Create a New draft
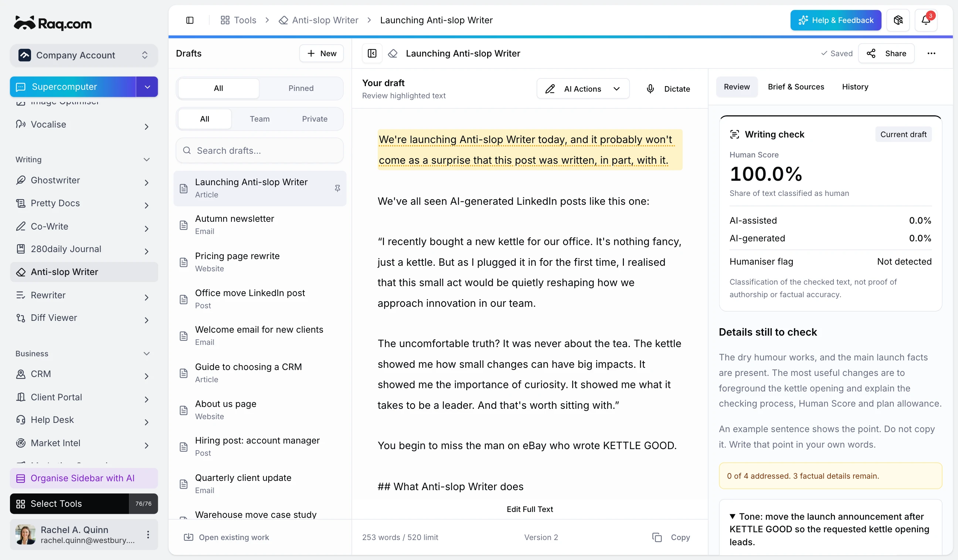 click(x=321, y=53)
